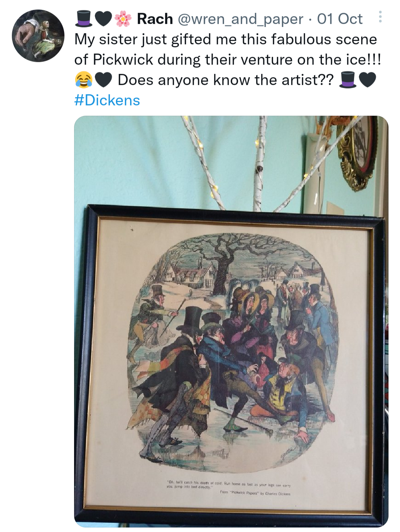
Task: Click the top hat emoji after 'artist??'
Action: point(348,80)
